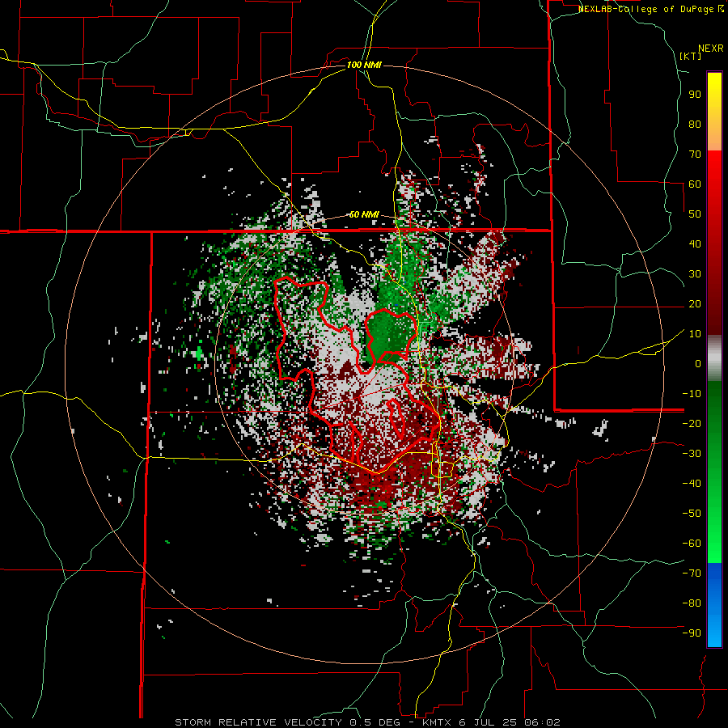Click the isolated bright green echo west of radar
This screenshot has width=728, height=728.
[x=199, y=353]
